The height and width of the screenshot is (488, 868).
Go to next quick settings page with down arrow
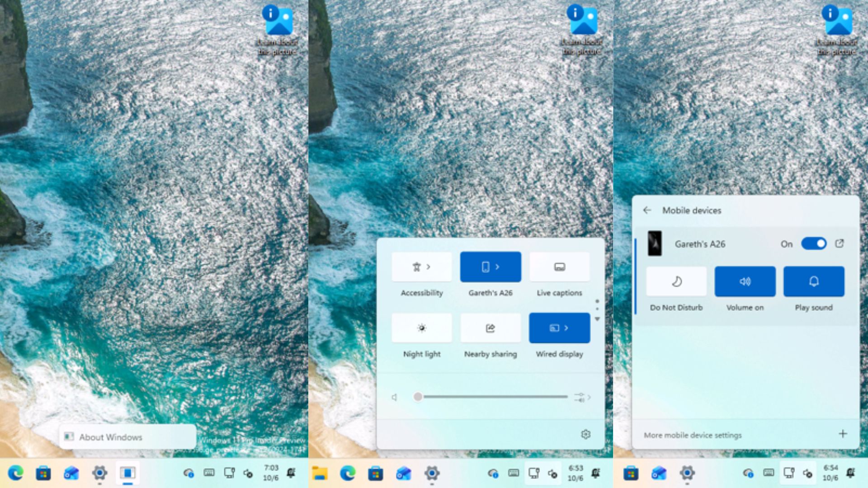tap(597, 319)
